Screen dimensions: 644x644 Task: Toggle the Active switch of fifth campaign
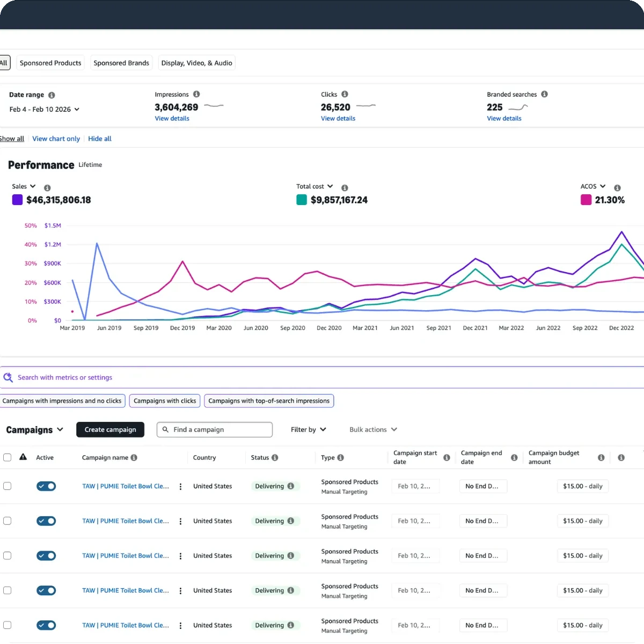pos(46,625)
